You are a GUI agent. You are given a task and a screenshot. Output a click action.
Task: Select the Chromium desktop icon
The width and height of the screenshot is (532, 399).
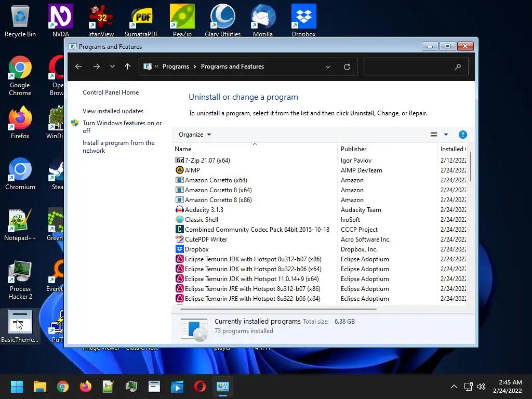click(x=20, y=174)
